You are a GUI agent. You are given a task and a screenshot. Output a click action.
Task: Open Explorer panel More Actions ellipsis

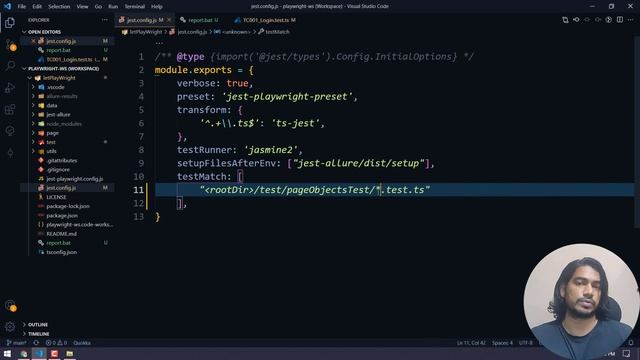point(105,20)
